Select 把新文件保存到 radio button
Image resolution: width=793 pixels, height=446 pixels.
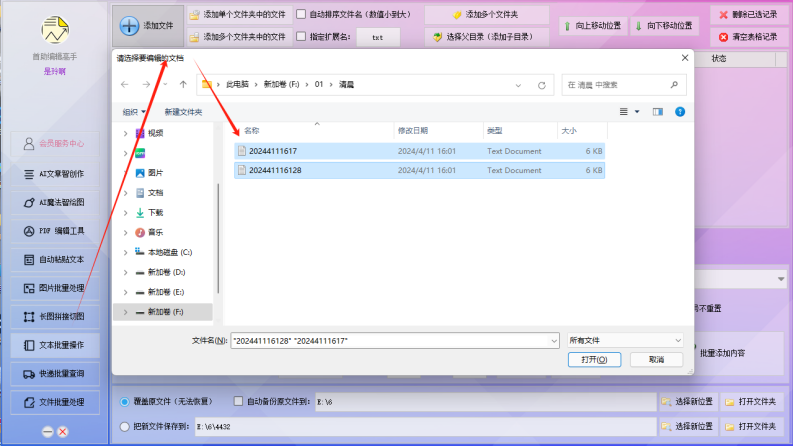[x=124, y=427]
